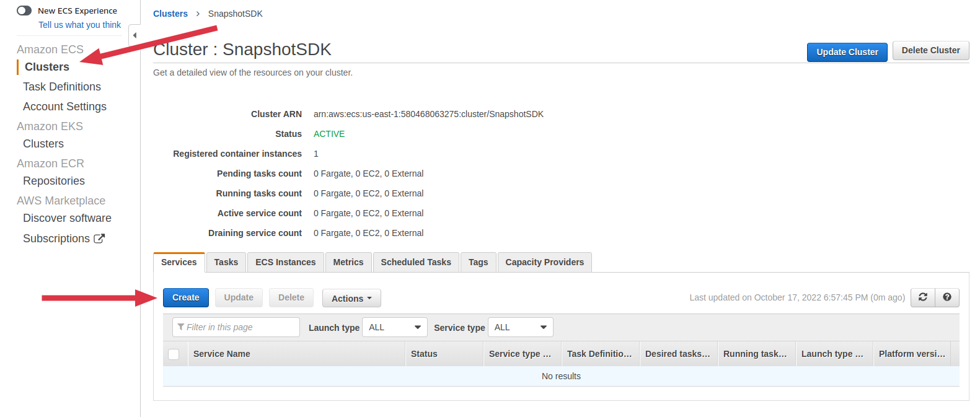Open the 'Tell us what you think' link
Screen dimensions: 980x417
79,25
